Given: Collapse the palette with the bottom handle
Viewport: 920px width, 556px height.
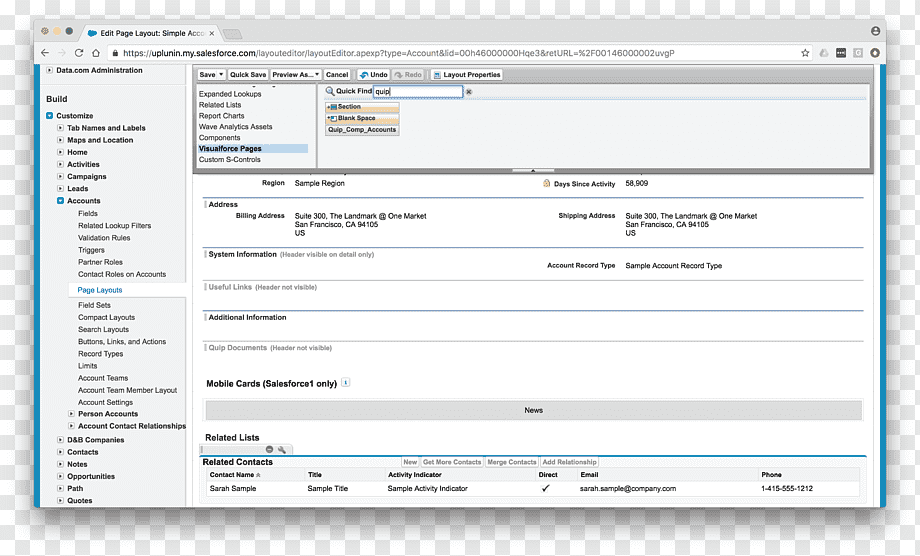Looking at the screenshot, I should click(533, 170).
